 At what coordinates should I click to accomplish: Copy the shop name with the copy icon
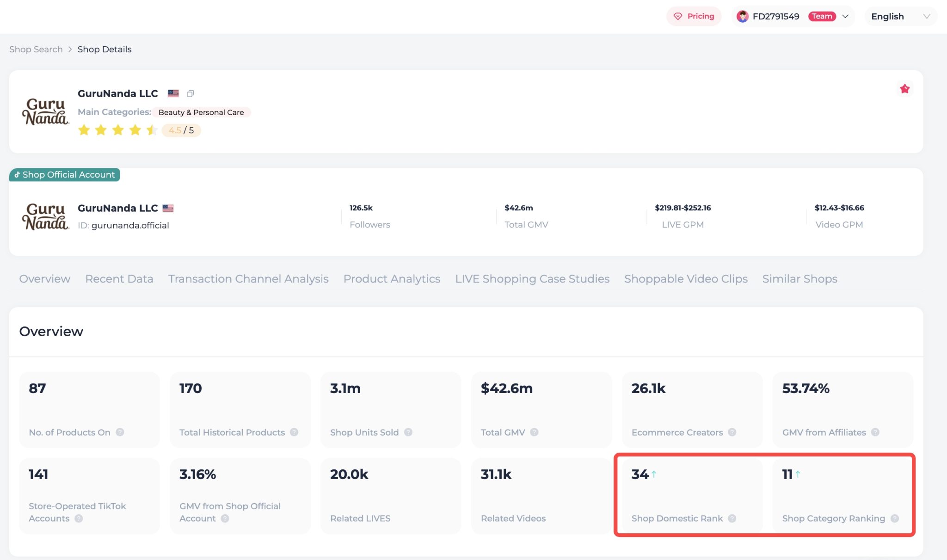pyautogui.click(x=190, y=94)
